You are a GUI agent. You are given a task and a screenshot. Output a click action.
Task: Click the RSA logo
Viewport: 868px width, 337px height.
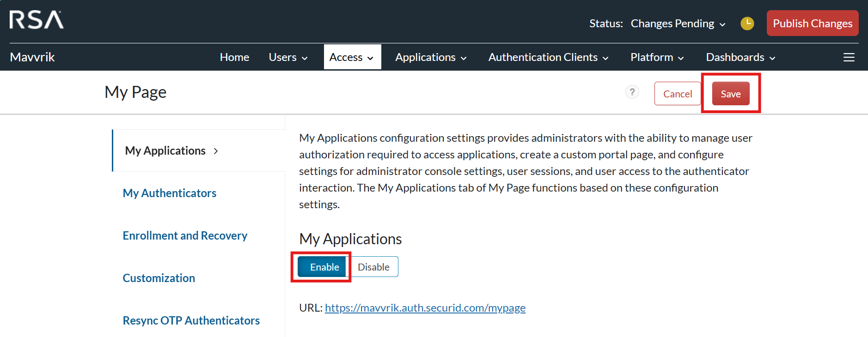(x=37, y=20)
